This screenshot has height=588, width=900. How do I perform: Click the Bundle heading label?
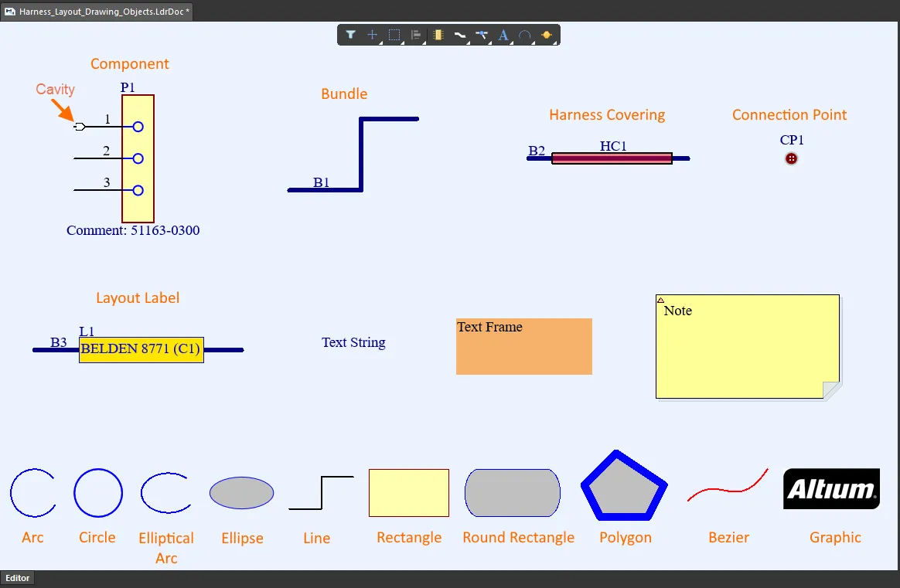click(x=344, y=94)
